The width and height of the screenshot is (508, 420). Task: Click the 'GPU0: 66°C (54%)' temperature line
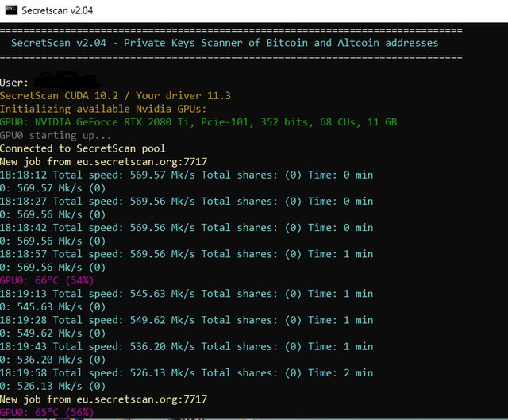(47, 280)
